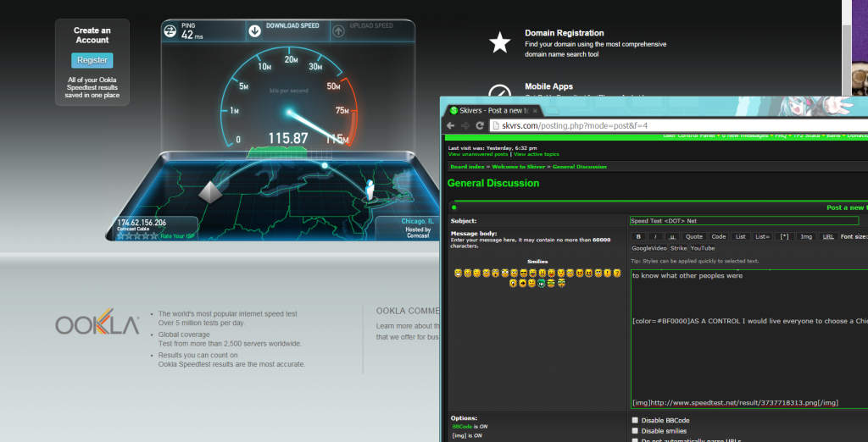Apply underline with the u button
The width and height of the screenshot is (868, 442).
(x=672, y=236)
